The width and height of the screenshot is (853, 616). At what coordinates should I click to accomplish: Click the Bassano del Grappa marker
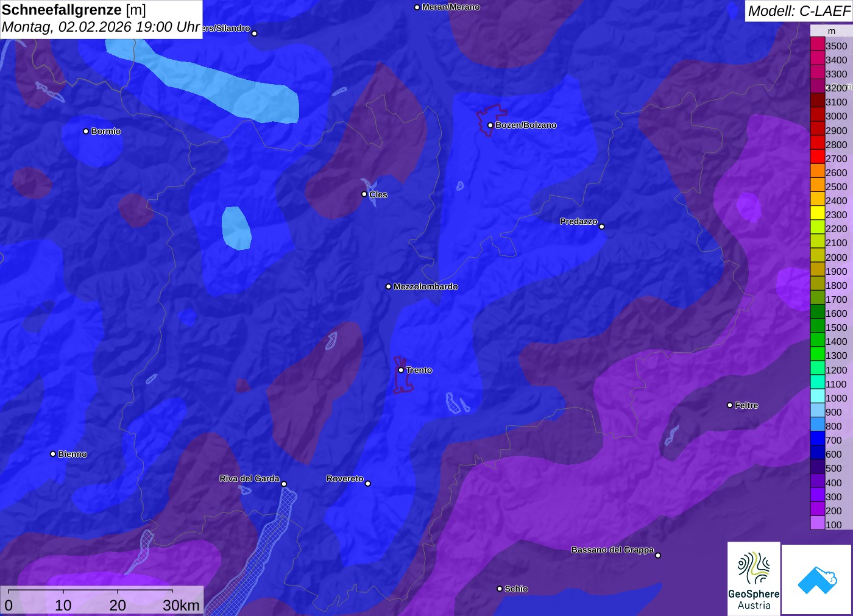pos(658,555)
